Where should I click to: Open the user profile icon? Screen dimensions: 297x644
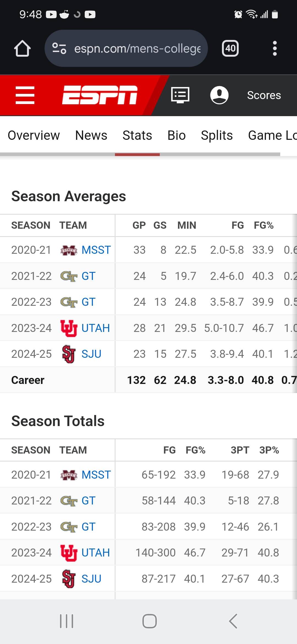pos(219,95)
